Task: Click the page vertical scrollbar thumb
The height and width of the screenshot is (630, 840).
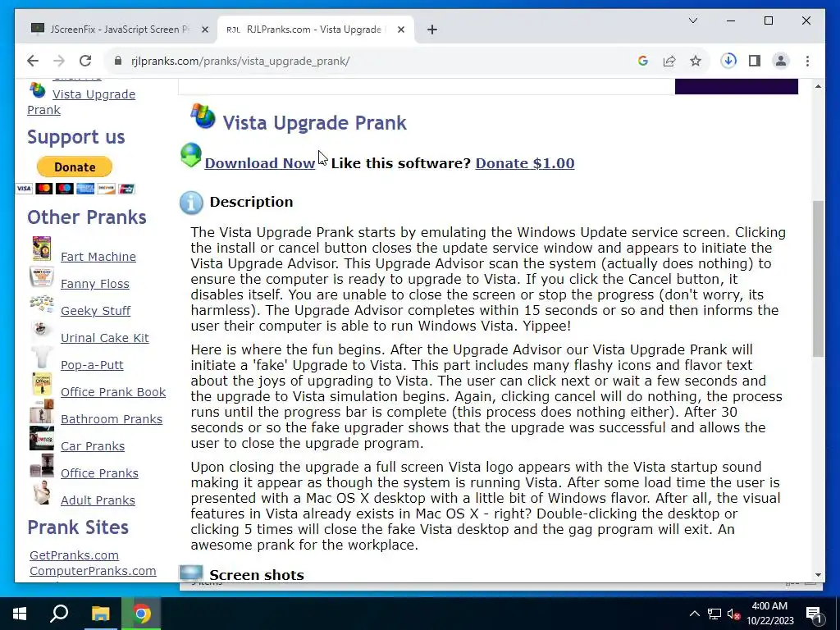Action: (x=818, y=279)
